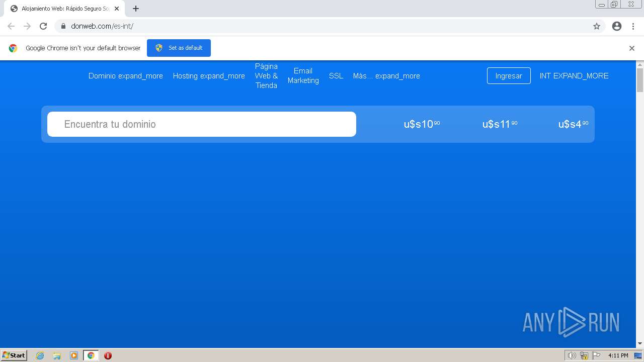Image resolution: width=644 pixels, height=362 pixels.
Task: Expand the Dominio menu
Action: coord(126,76)
